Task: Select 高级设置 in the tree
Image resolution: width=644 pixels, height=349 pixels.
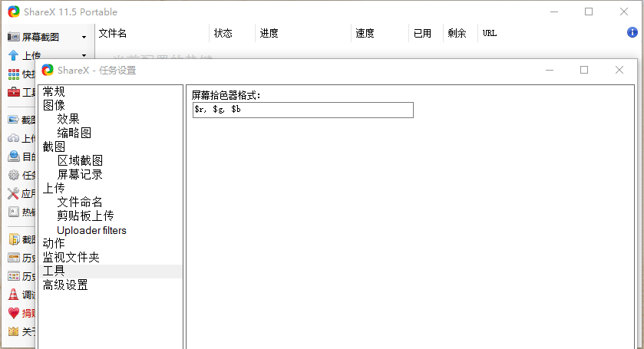Action: pyautogui.click(x=65, y=285)
